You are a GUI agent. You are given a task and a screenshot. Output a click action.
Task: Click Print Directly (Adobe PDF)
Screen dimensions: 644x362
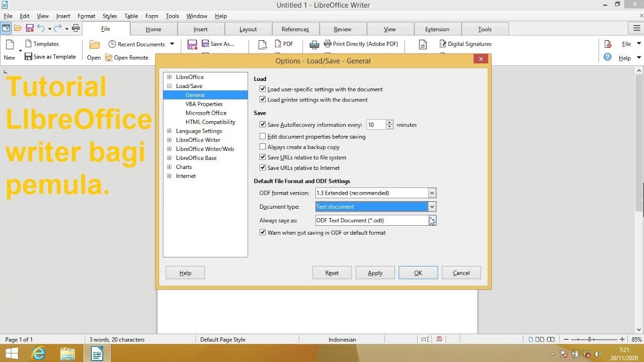361,44
